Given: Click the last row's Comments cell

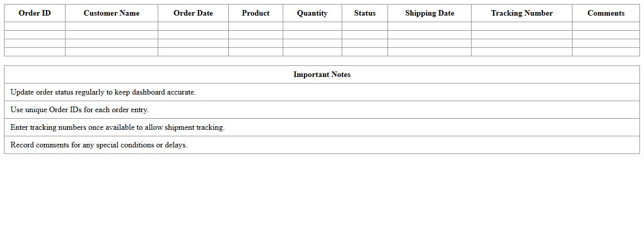Looking at the screenshot, I should pos(606,52).
